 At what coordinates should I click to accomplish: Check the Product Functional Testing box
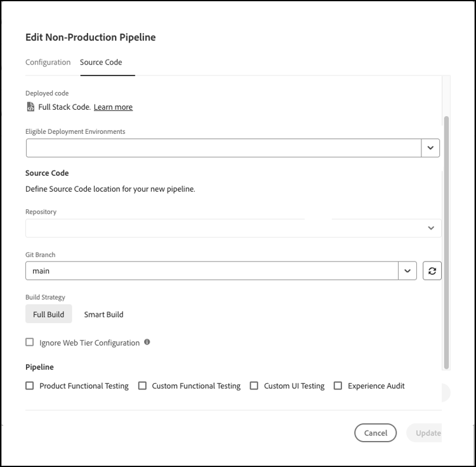click(30, 385)
